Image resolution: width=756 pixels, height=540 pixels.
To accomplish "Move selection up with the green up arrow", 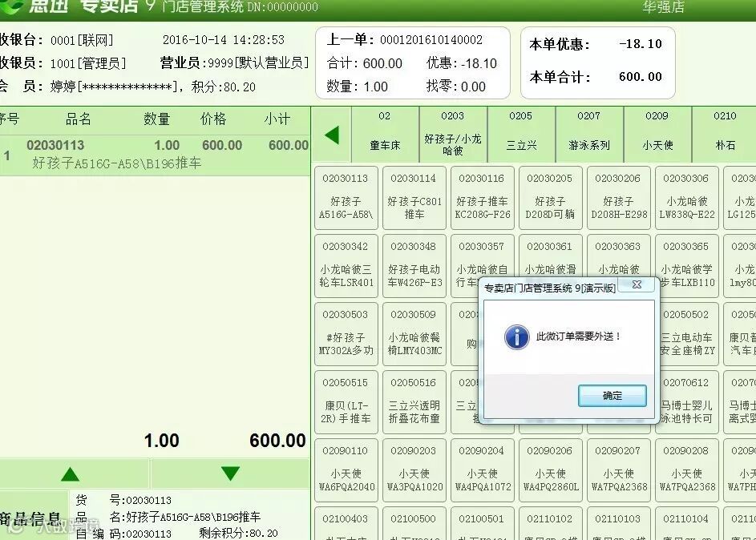I will pyautogui.click(x=71, y=474).
